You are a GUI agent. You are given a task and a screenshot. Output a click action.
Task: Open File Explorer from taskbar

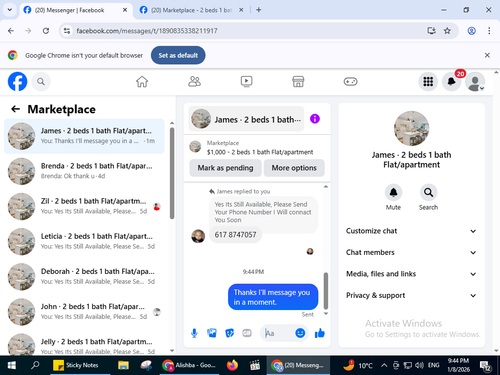tap(123, 365)
